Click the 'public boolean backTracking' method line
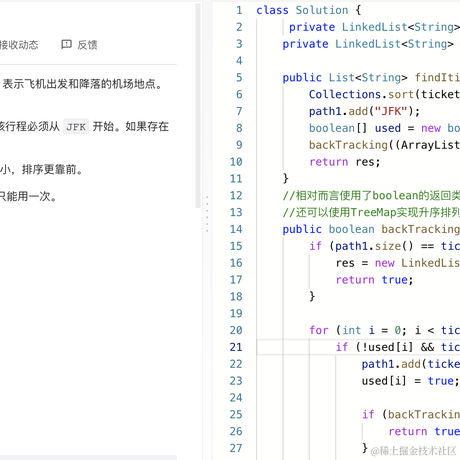Image resolution: width=460 pixels, height=460 pixels. (x=371, y=229)
